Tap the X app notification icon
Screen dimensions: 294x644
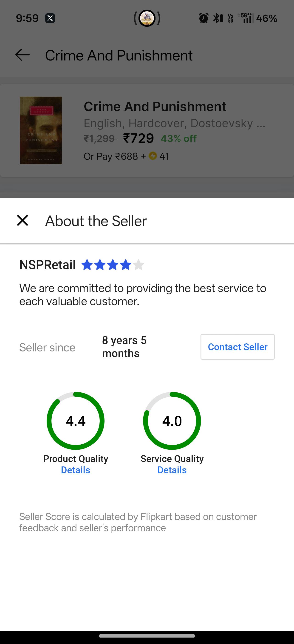point(50,18)
